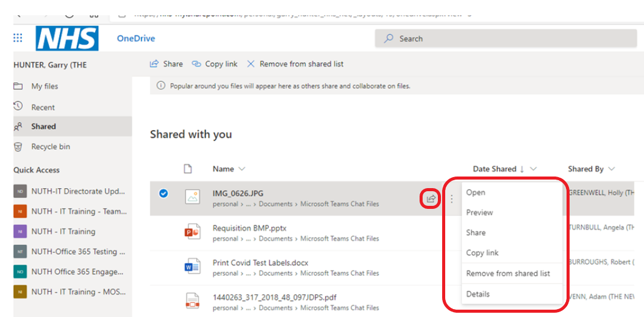Choose Remove from shared list in context menu
Viewport: 644px width, 317px height.
508,273
